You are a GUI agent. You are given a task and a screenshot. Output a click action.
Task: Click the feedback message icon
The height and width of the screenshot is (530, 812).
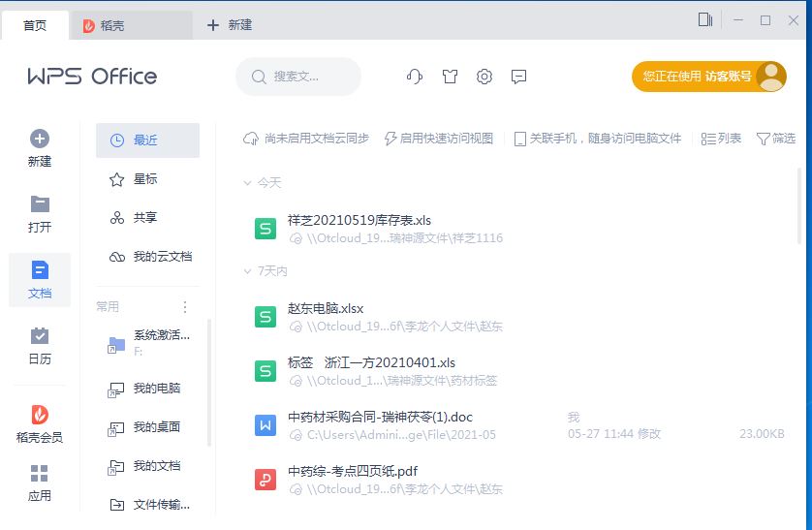click(519, 77)
